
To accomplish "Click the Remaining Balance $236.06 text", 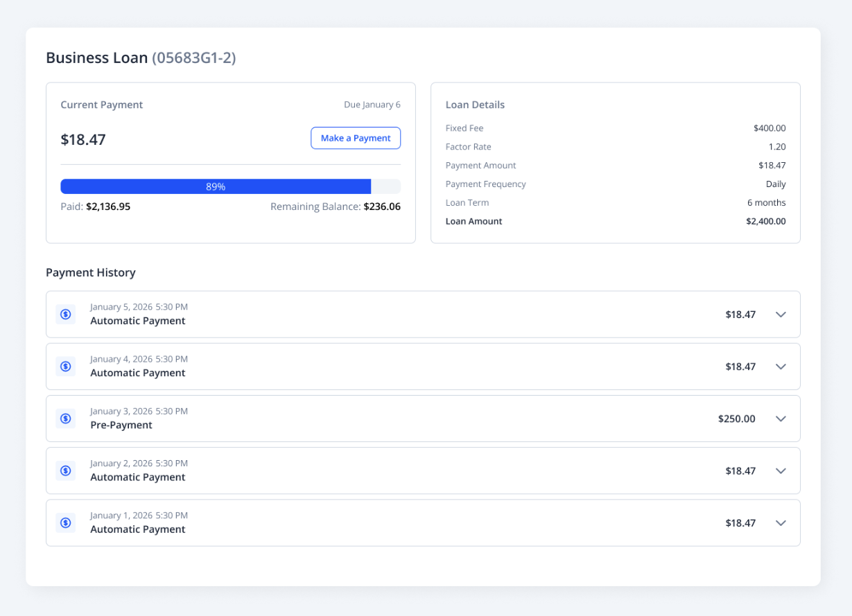I will click(336, 206).
